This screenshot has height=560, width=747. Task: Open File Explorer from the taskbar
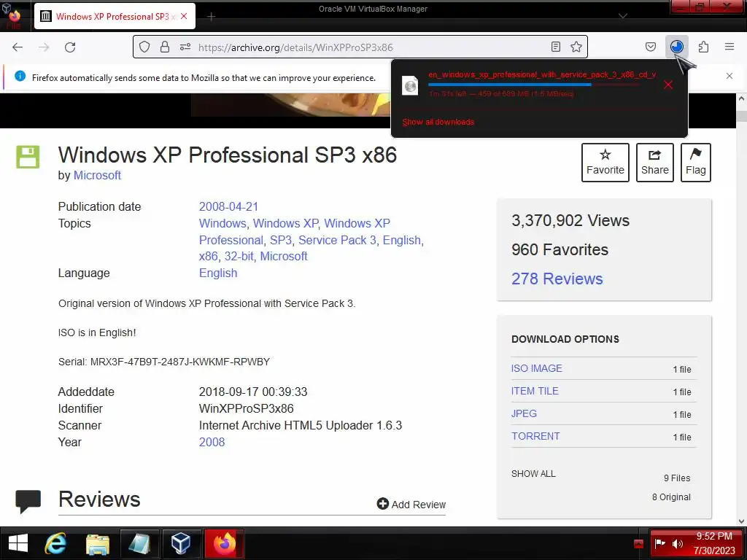point(98,543)
